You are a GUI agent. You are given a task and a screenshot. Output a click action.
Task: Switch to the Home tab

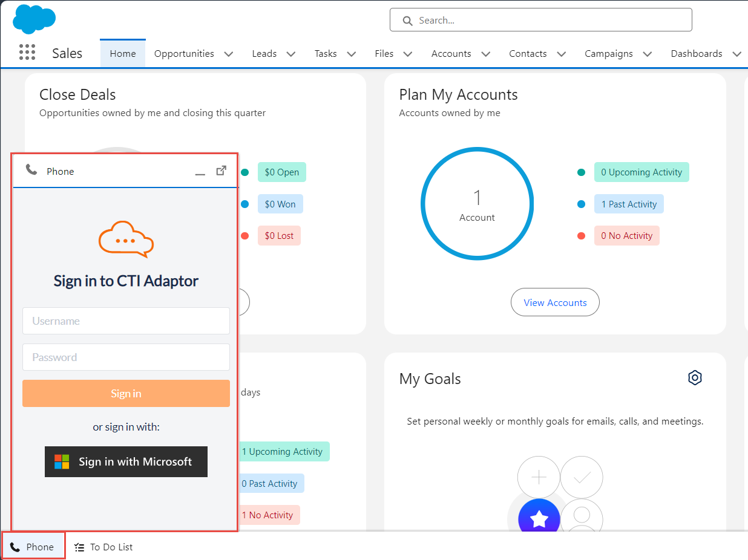click(122, 53)
